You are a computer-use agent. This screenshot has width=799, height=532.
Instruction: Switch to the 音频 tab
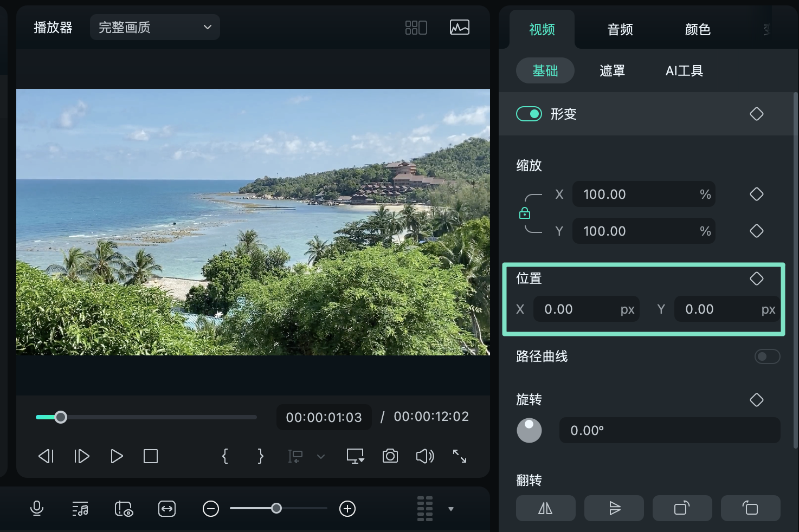(x=620, y=30)
